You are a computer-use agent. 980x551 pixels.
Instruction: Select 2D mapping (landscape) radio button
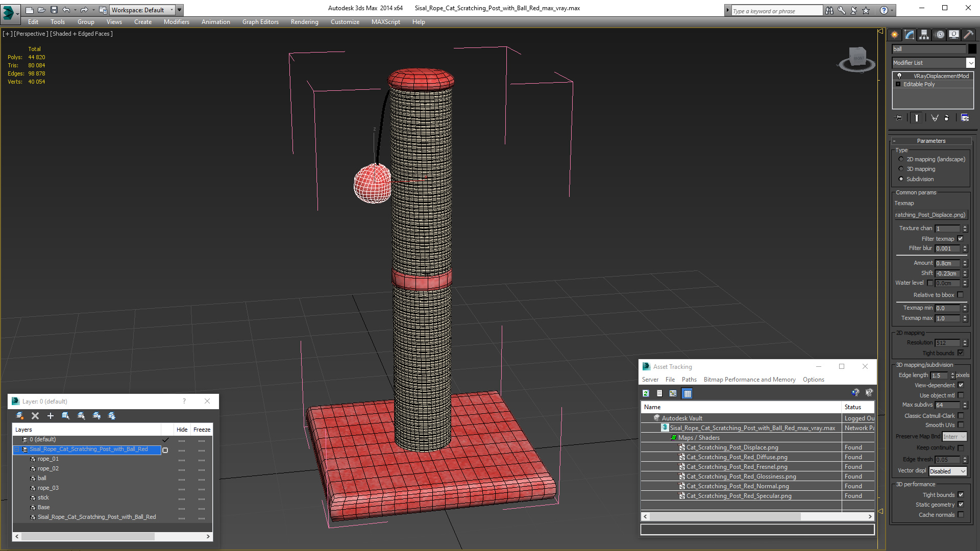(901, 159)
